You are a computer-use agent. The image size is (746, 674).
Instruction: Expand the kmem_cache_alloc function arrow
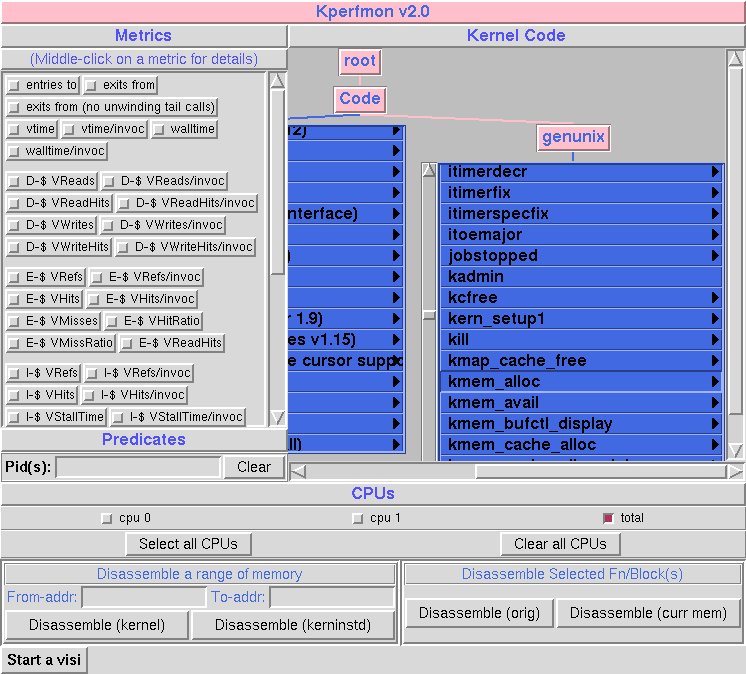(715, 445)
